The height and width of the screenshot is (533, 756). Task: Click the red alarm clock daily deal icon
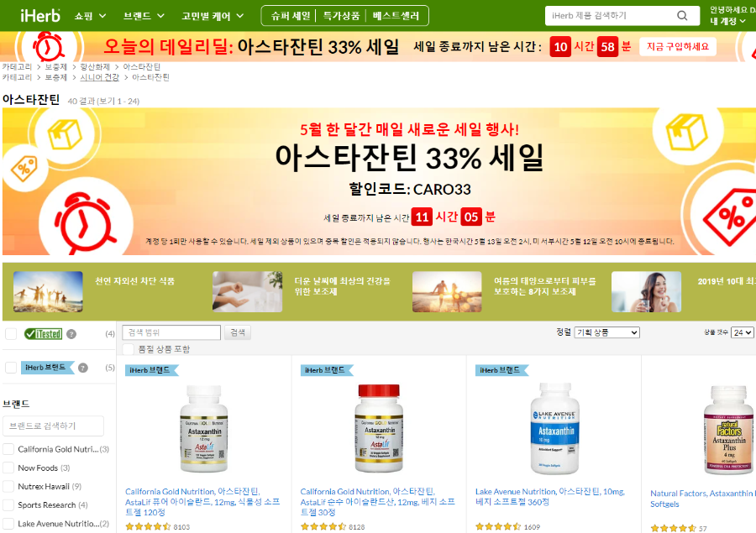tap(48, 47)
